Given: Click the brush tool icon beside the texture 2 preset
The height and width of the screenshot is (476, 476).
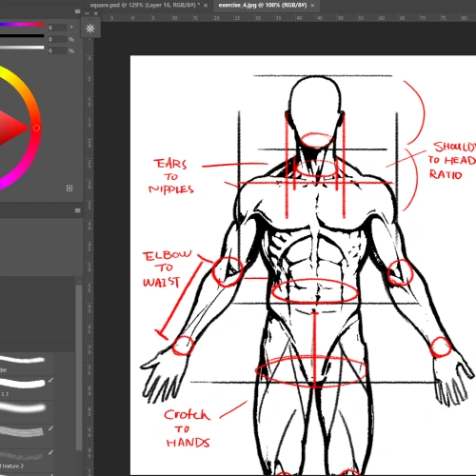Looking at the screenshot, I should pyautogui.click(x=50, y=452).
